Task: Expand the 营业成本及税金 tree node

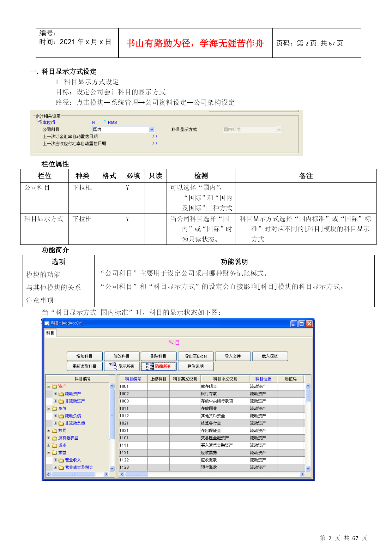Action: pos(55,467)
